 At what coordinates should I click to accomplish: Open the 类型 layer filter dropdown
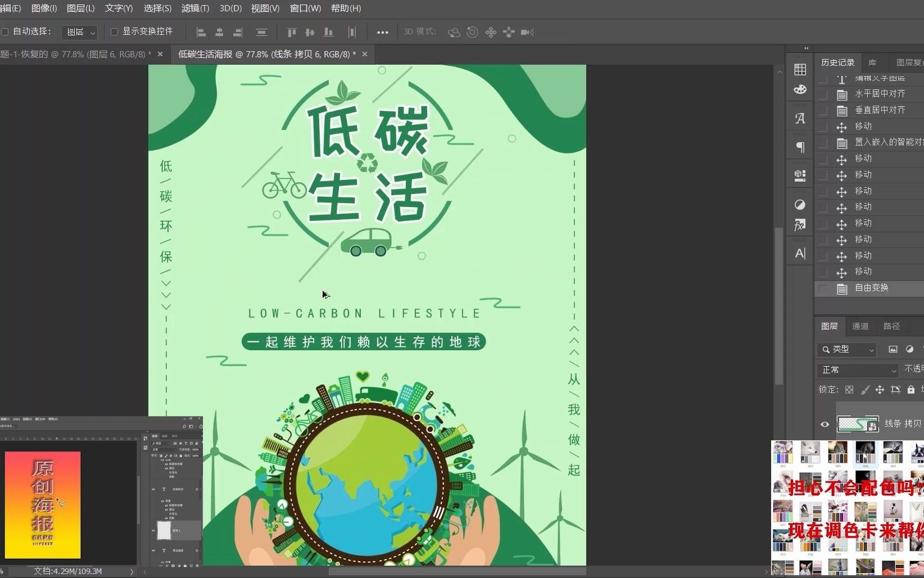(x=847, y=349)
